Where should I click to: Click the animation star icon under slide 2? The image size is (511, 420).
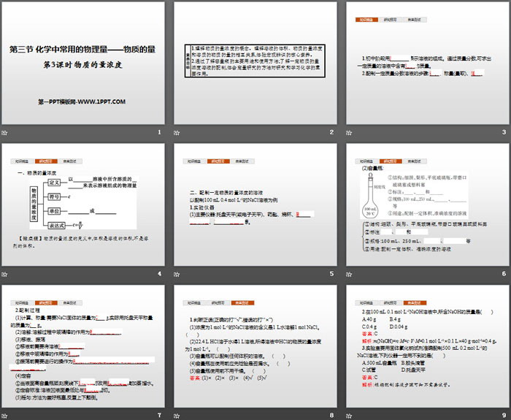click(177, 133)
